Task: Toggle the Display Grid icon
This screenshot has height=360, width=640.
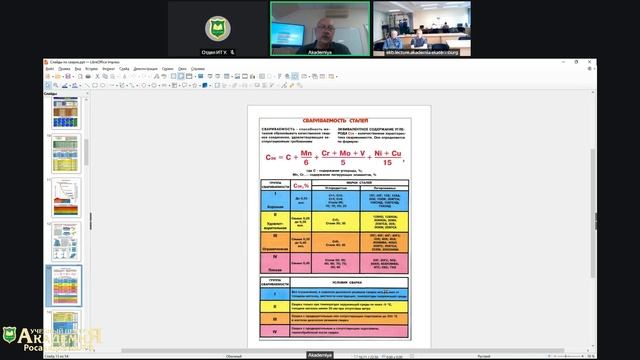Action: click(173, 76)
